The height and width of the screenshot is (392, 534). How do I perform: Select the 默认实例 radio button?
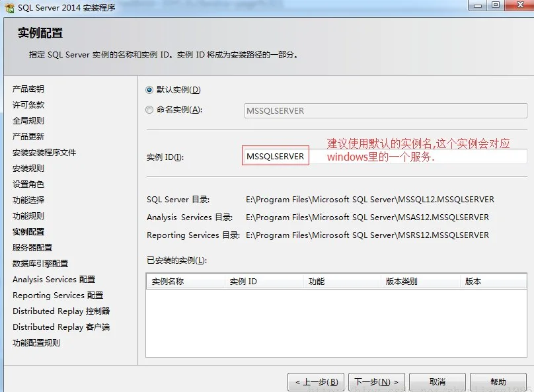tap(149, 90)
